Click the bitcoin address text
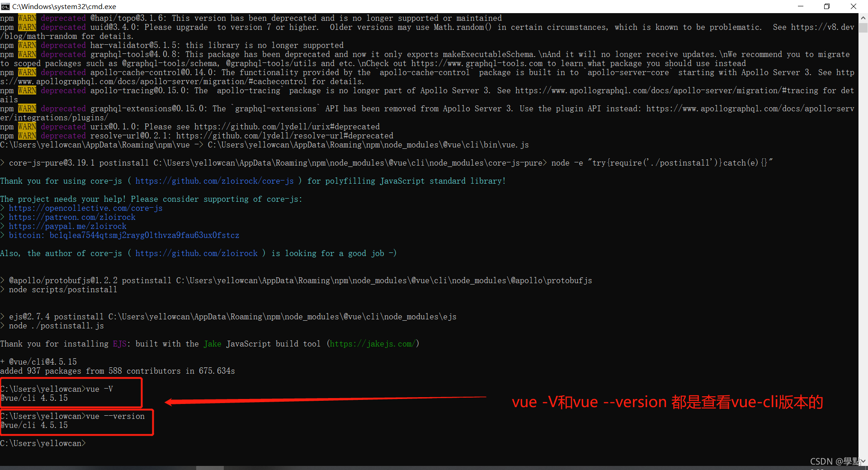The image size is (868, 470). coord(144,235)
